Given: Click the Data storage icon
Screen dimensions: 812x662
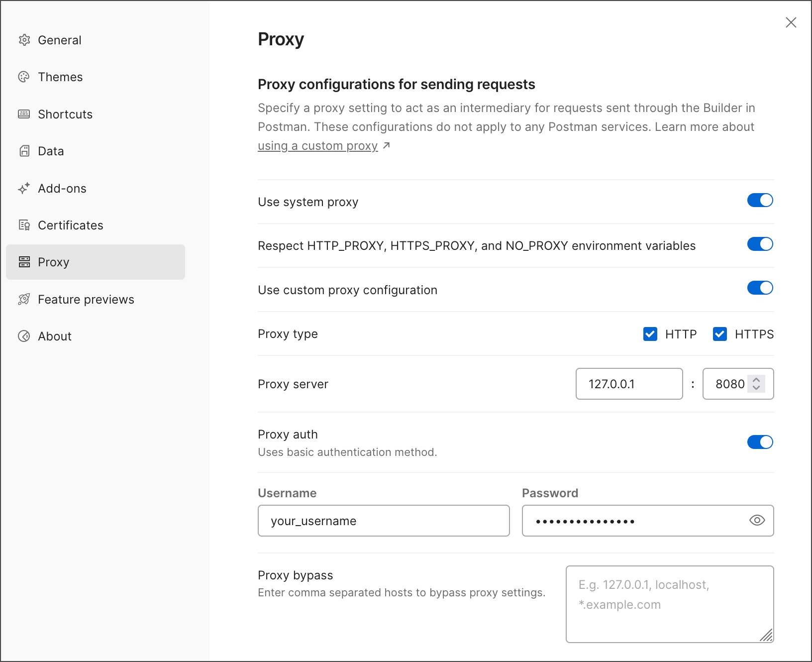Looking at the screenshot, I should point(24,151).
